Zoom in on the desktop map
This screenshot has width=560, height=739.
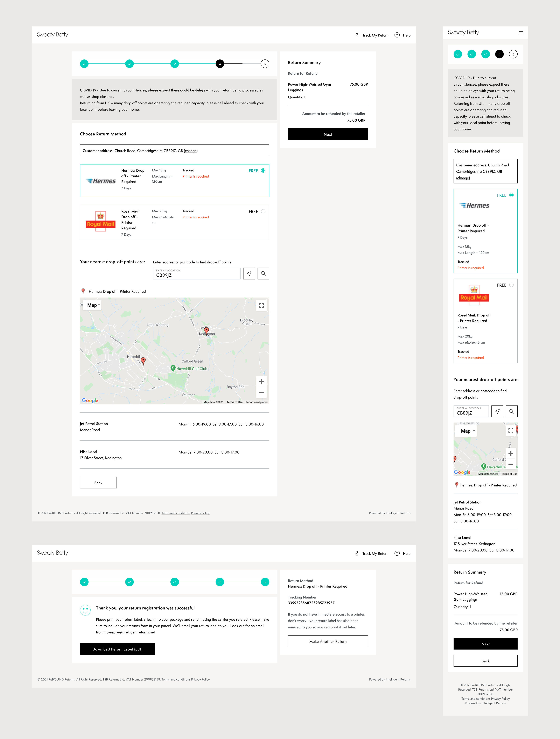click(261, 382)
